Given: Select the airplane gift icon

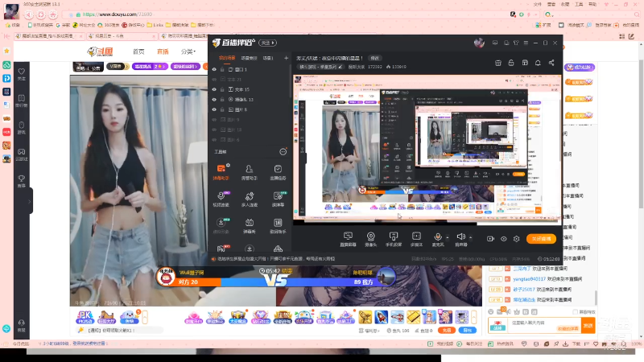Looking at the screenshot, I should click(397, 317).
